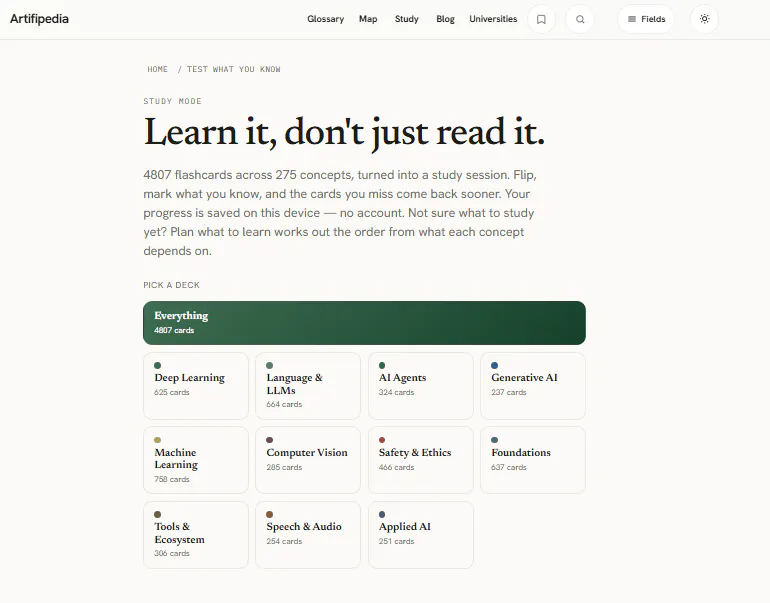Click the "466 cards" count text
This screenshot has height=603, width=770.
[x=396, y=467]
